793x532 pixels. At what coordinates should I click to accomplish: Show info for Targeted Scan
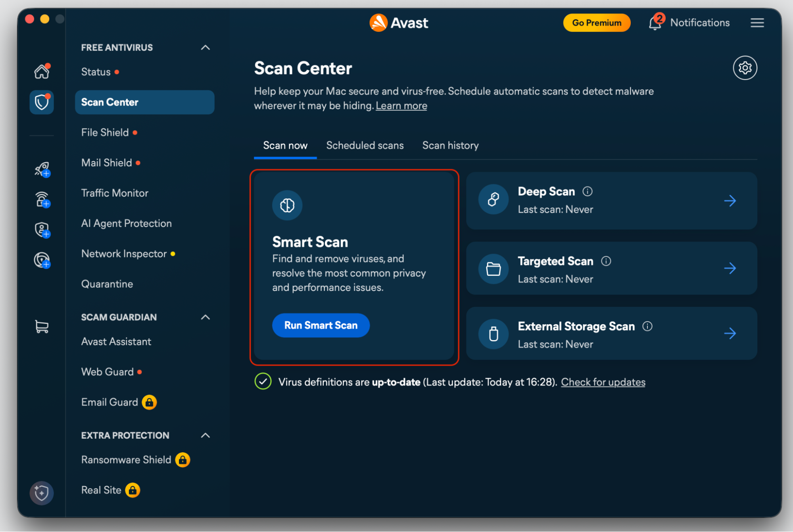click(606, 261)
